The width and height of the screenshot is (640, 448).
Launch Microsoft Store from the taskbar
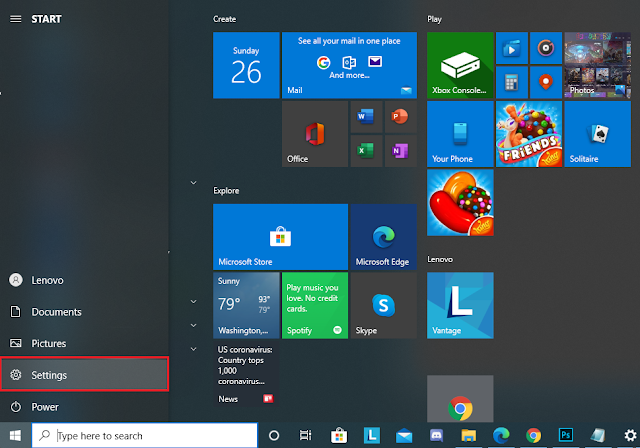(339, 435)
